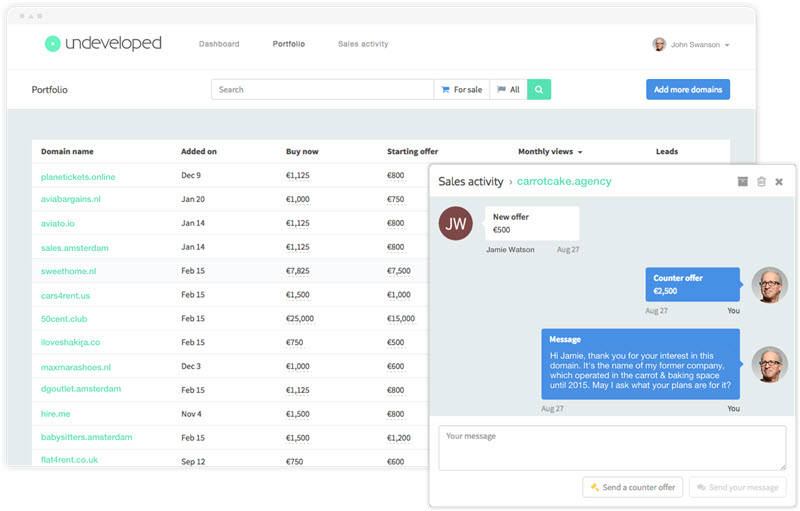Viewport: 800px width, 511px height.
Task: Edit the €1,200 starting offer
Action: pos(398,438)
